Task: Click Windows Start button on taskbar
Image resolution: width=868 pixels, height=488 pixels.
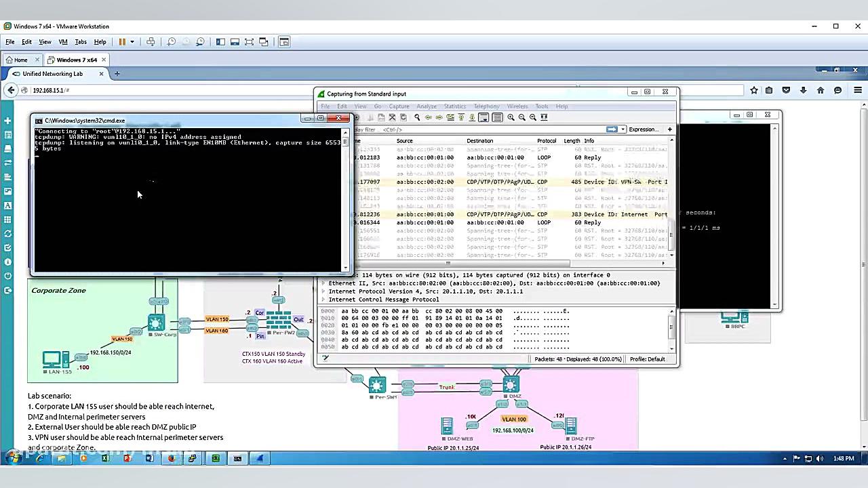Action: tap(12, 458)
